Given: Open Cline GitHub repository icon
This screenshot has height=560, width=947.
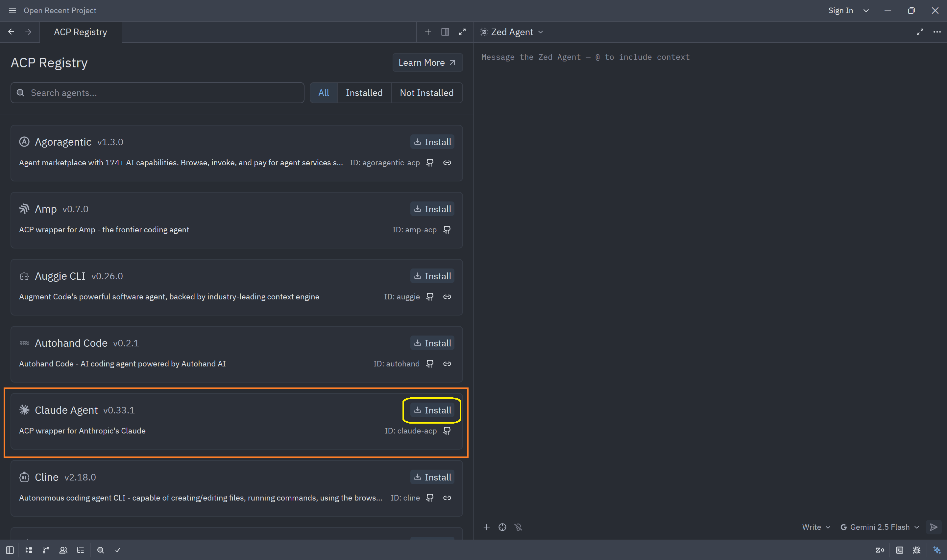Looking at the screenshot, I should tap(430, 498).
